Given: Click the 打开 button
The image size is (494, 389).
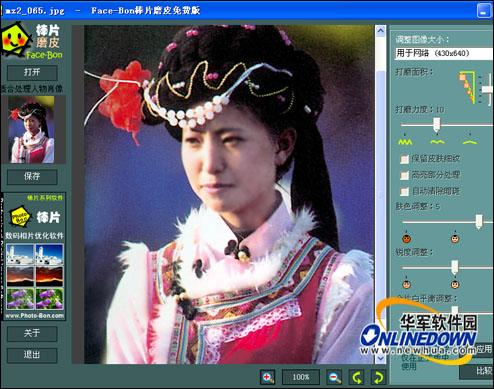Looking at the screenshot, I should 32,72.
